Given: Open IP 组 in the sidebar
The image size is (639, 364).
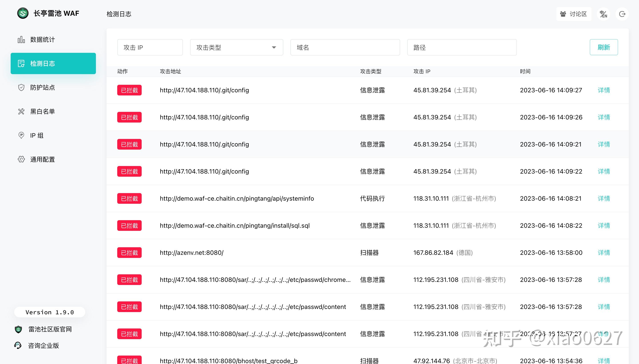Looking at the screenshot, I should point(53,135).
